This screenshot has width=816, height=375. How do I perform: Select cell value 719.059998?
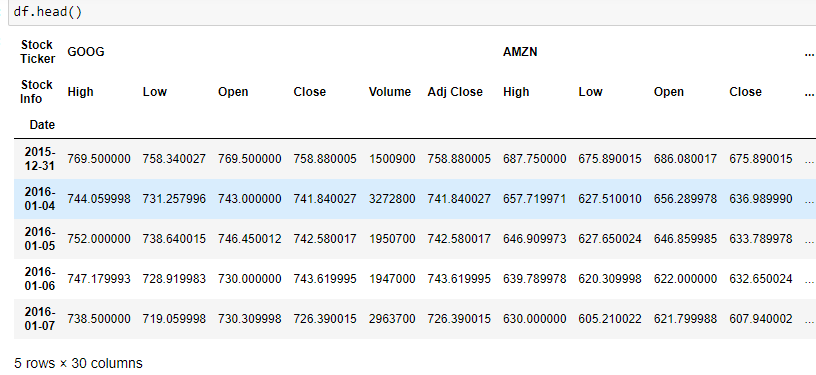(174, 319)
